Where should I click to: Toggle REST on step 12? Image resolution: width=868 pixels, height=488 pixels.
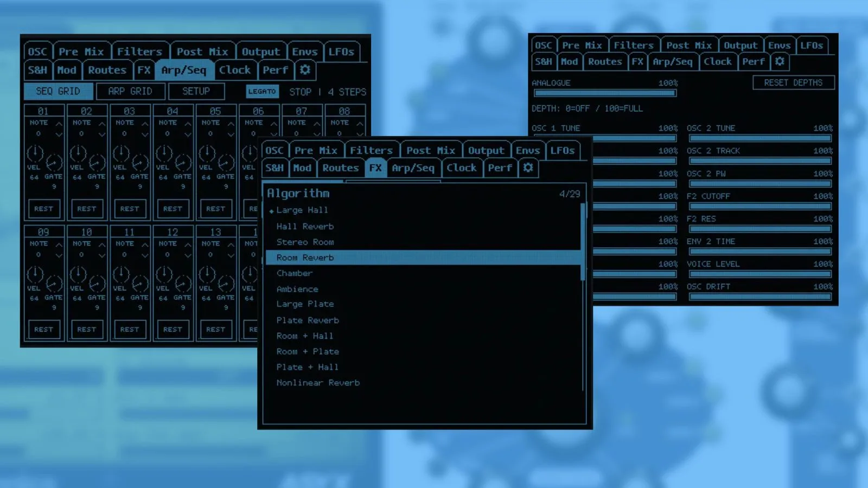click(173, 329)
